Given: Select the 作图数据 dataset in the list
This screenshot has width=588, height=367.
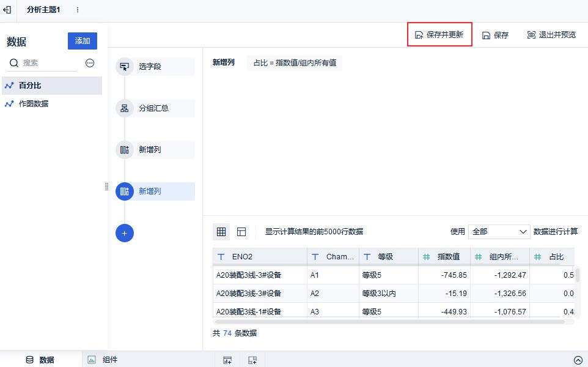Looking at the screenshot, I should [x=34, y=104].
